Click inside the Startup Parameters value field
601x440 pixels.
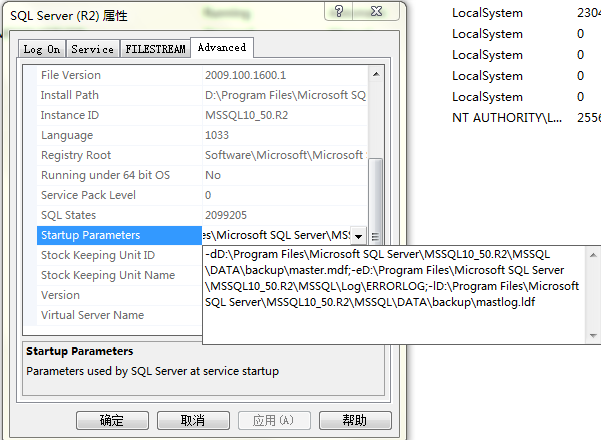276,235
